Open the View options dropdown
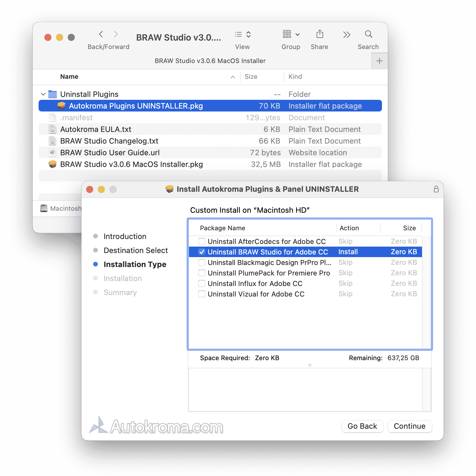Image resolution: width=476 pixels, height=476 pixels. coord(243,34)
